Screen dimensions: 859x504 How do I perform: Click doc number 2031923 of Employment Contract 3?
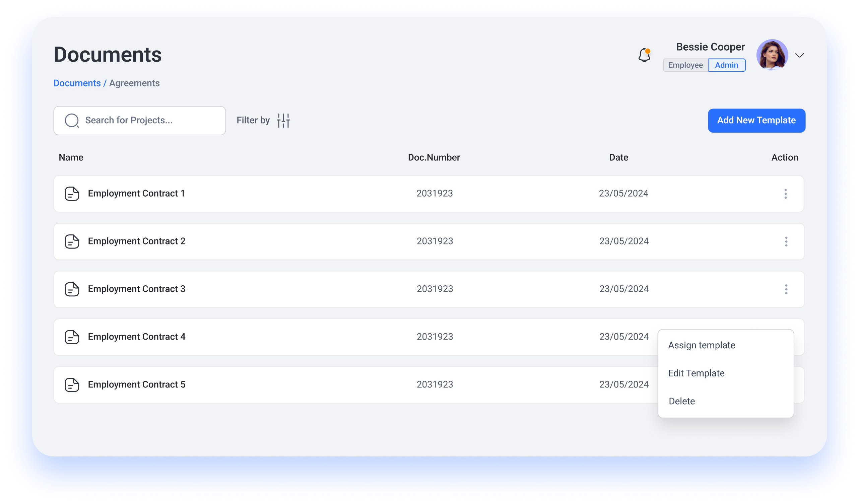(x=435, y=289)
